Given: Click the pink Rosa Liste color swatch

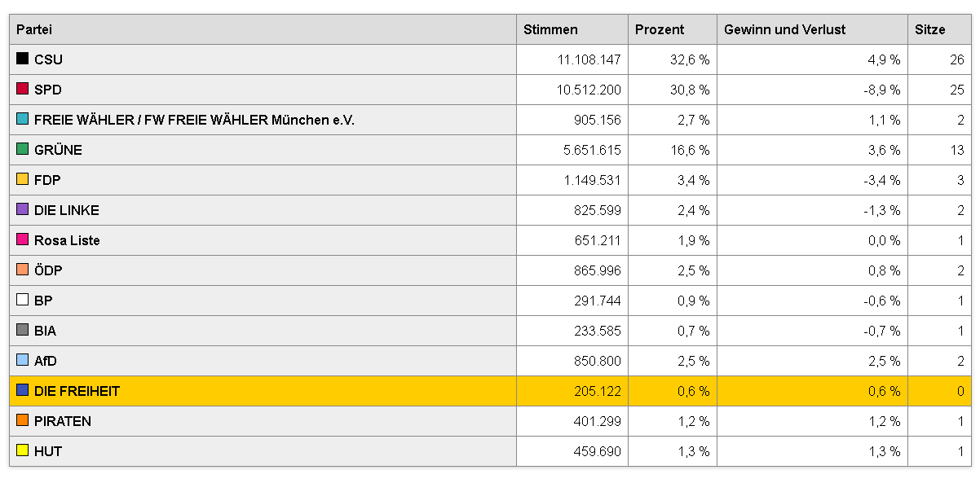Looking at the screenshot, I should pos(23,239).
